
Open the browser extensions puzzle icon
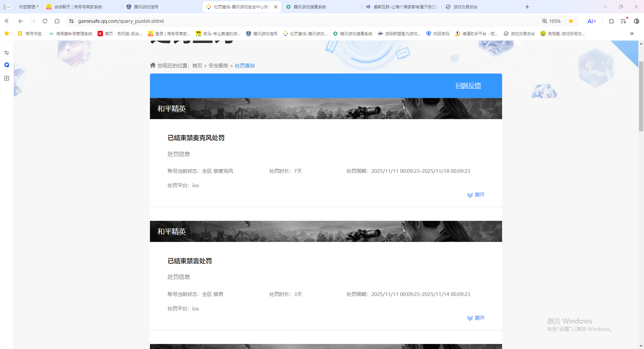[x=611, y=21]
